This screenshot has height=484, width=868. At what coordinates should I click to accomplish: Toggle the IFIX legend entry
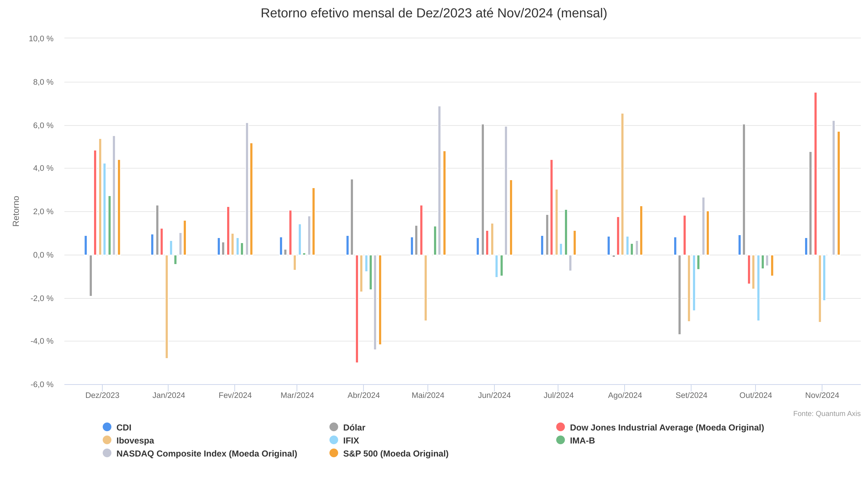344,440
